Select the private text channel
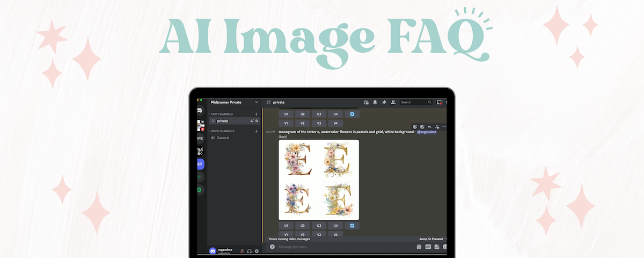644x258 pixels. tap(234, 121)
